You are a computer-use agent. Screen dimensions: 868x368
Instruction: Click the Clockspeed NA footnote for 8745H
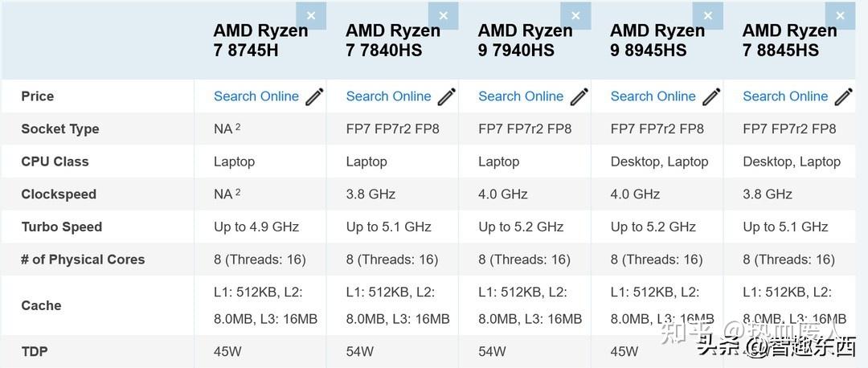coord(238,192)
